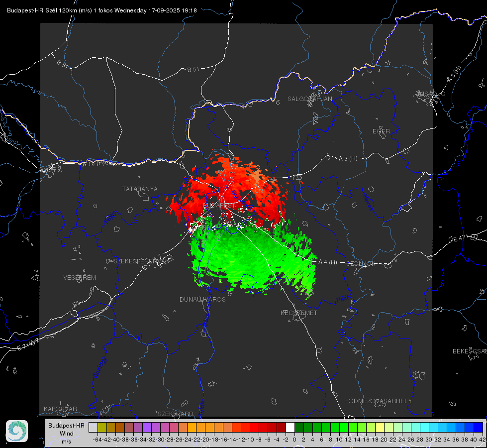Select the pink swatch between -28 and -26

point(174,427)
